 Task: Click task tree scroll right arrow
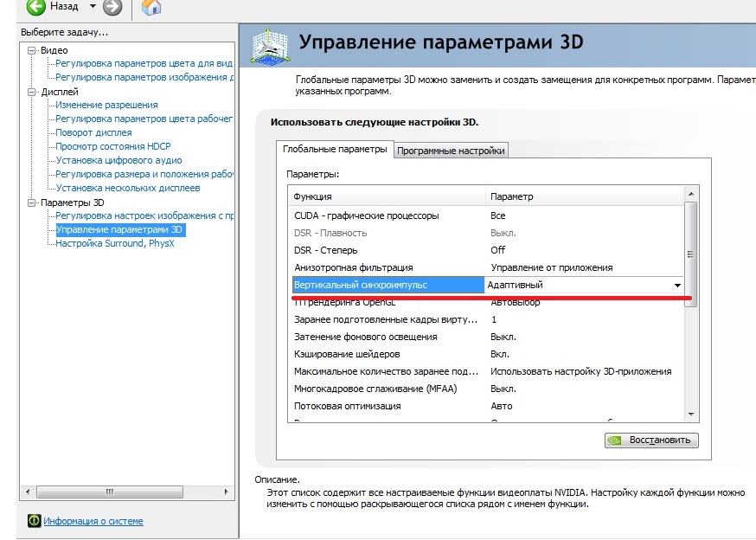(226, 492)
